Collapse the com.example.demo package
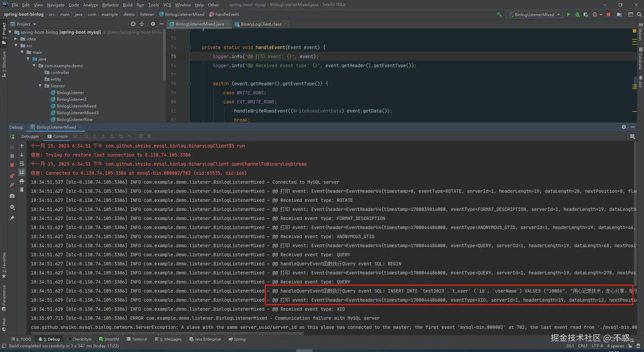 click(x=34, y=65)
